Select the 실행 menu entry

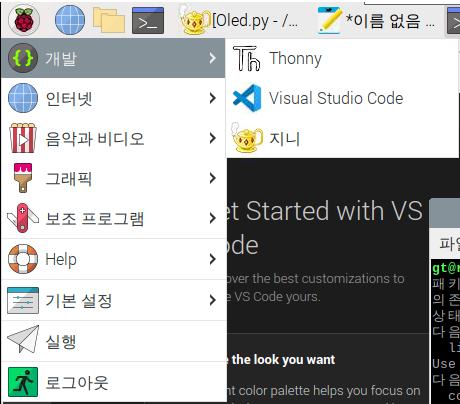pos(113,341)
